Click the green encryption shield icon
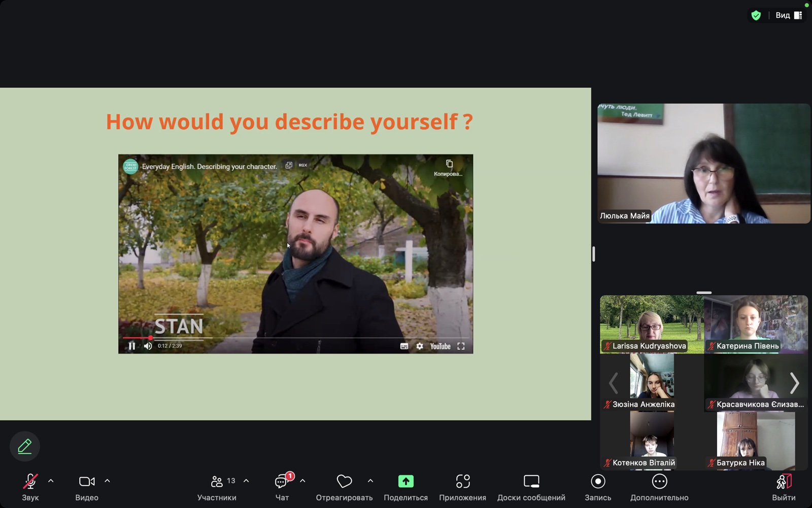Image resolution: width=812 pixels, height=508 pixels. [756, 15]
